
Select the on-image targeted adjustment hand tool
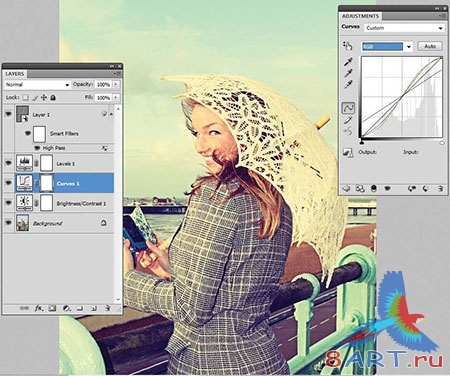pos(348,46)
